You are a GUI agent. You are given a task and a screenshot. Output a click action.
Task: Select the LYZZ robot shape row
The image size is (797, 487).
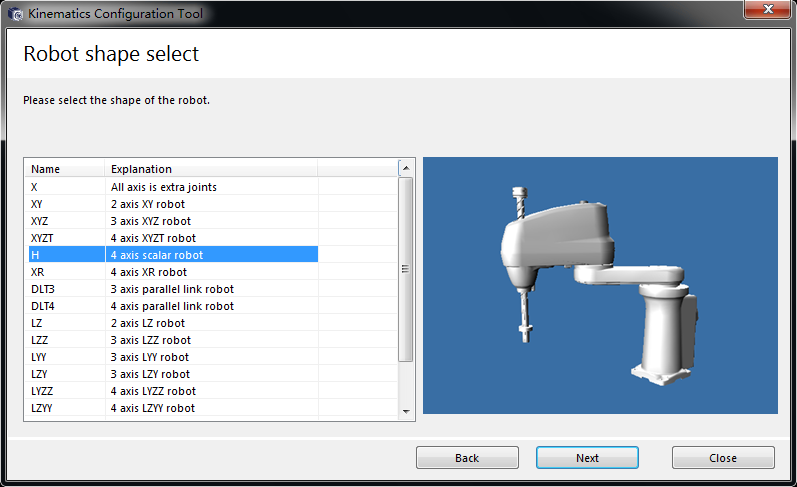[211, 391]
